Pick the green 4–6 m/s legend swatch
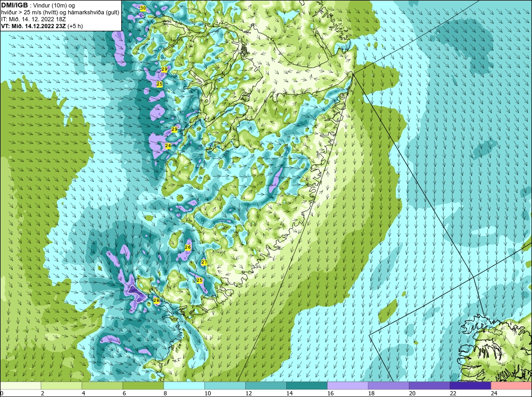 [102, 385]
